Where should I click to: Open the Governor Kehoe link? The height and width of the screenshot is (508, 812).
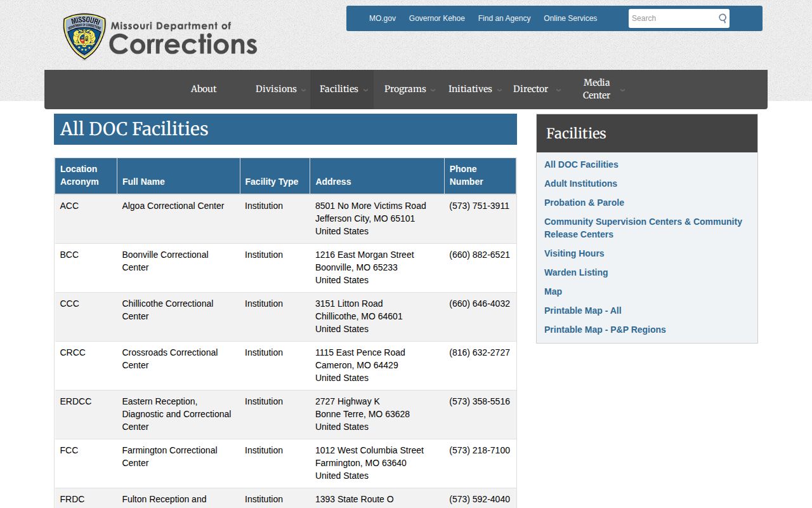[x=437, y=18]
